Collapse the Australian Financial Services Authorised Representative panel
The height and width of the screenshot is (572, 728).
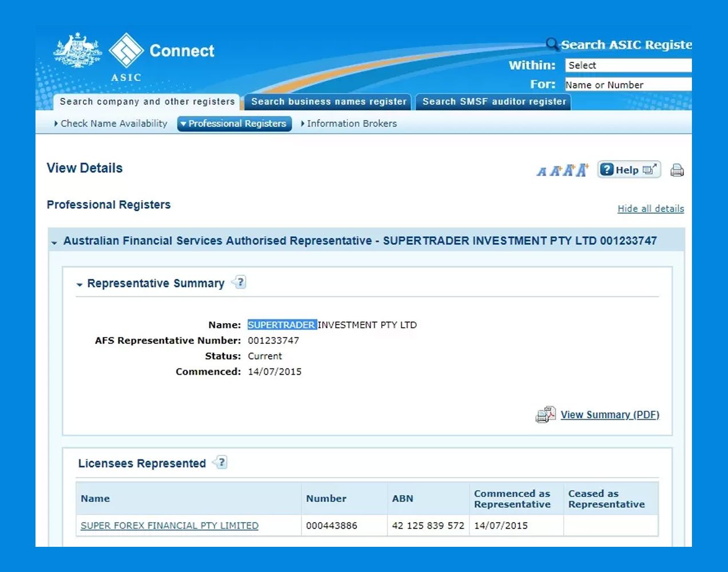(54, 243)
